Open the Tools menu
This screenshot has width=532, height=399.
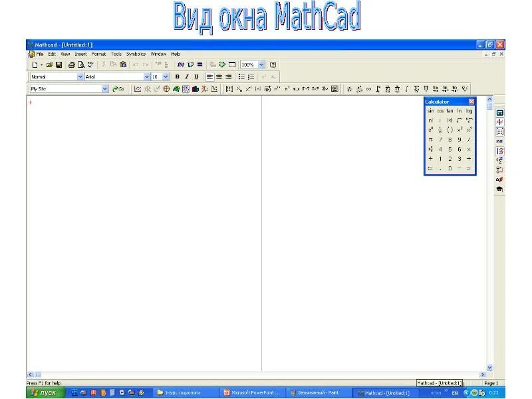point(116,54)
